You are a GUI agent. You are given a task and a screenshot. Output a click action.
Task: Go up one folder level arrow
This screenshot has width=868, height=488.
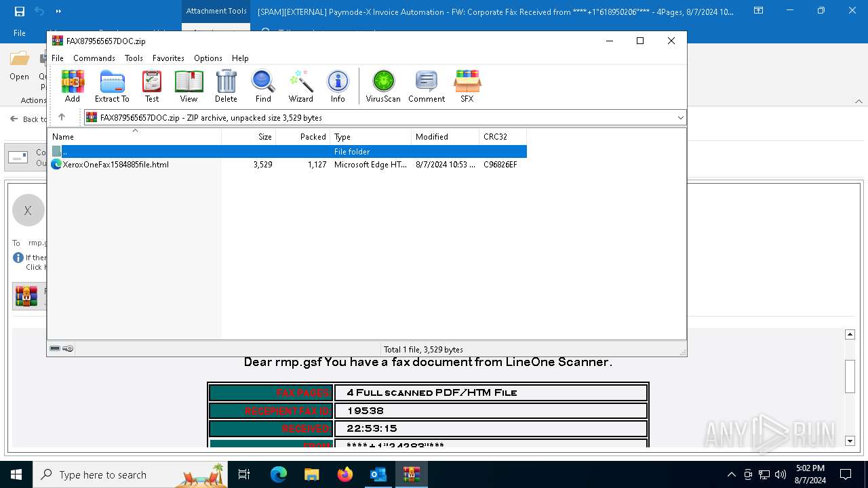62,117
